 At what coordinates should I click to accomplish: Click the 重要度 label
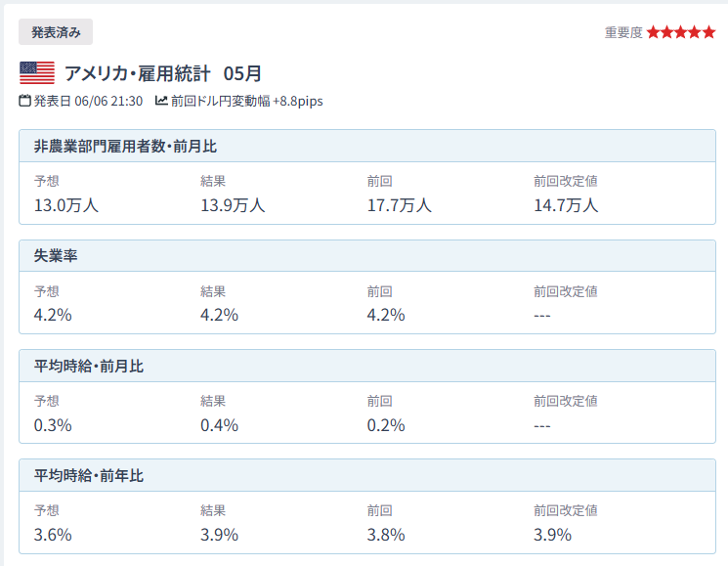click(x=623, y=32)
